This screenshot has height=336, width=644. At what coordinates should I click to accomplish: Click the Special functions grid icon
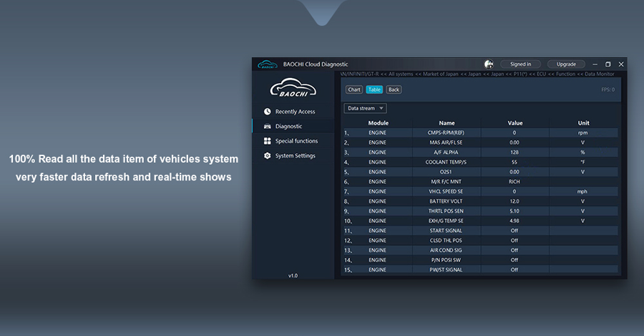(268, 141)
